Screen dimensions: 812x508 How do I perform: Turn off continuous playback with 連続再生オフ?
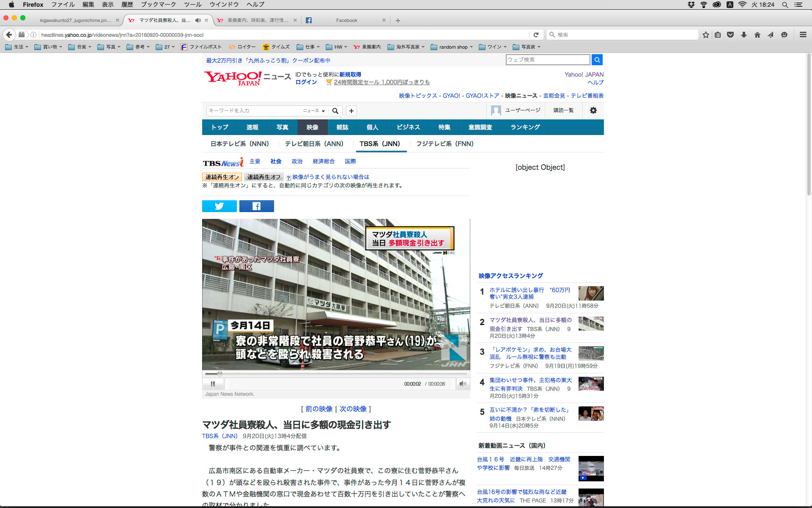click(x=263, y=177)
